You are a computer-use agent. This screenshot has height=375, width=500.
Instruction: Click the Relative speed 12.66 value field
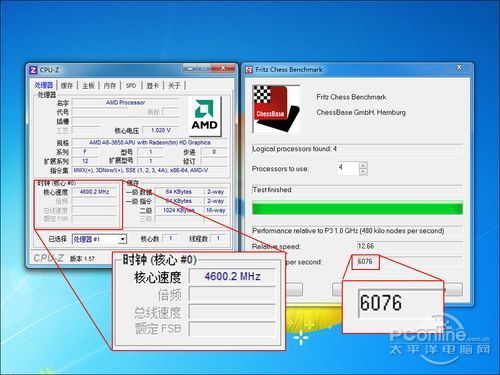[x=409, y=246]
